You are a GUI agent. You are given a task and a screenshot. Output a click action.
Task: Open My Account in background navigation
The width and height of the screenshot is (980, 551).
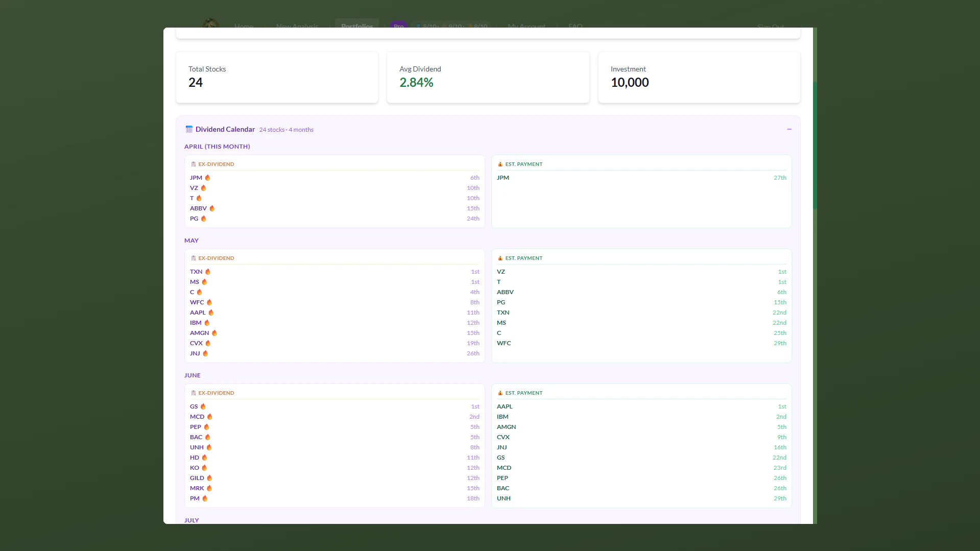(x=527, y=26)
